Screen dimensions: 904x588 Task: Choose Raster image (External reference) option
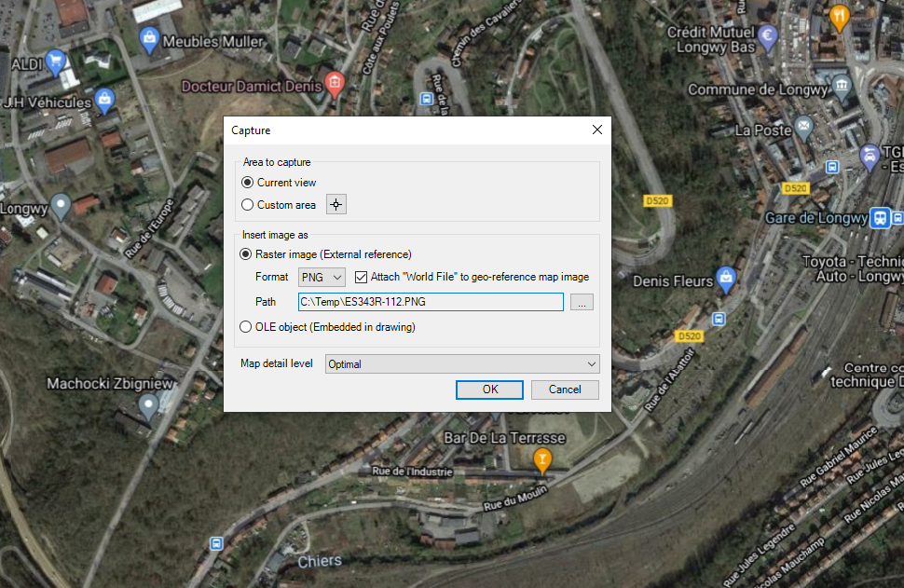248,254
